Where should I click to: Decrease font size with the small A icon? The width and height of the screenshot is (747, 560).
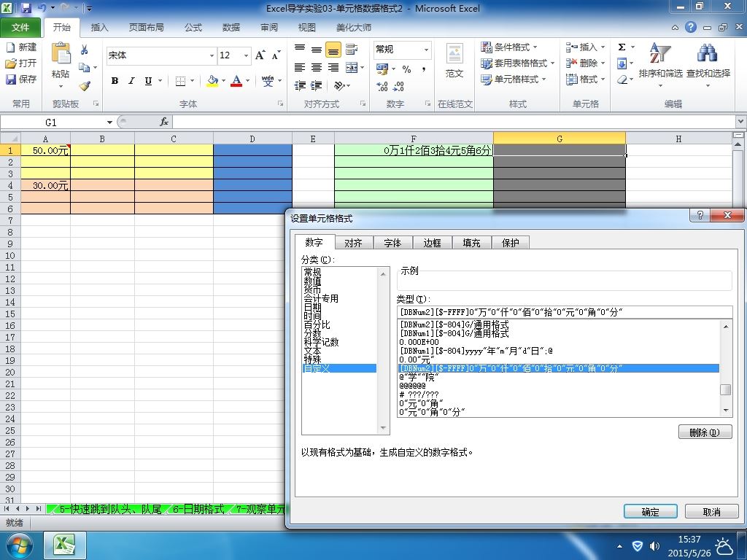point(276,55)
